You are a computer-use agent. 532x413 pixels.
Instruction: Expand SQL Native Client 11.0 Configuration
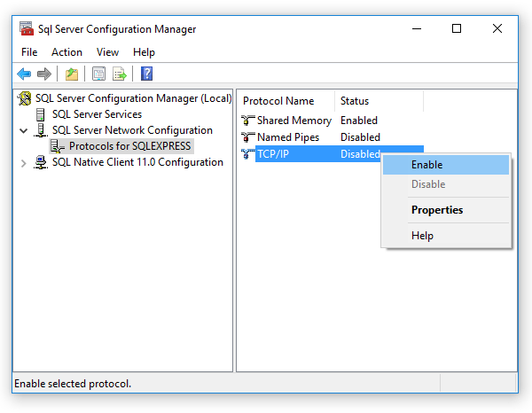23,163
